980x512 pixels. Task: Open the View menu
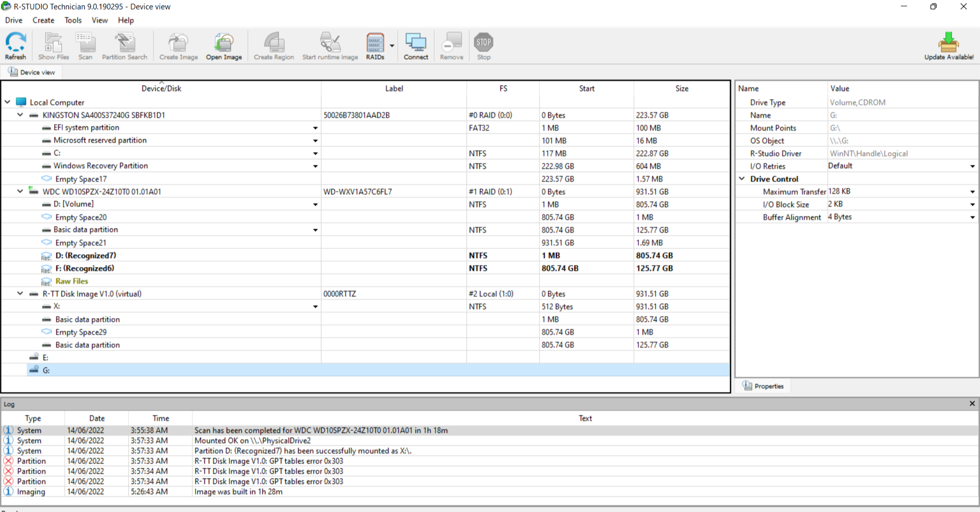[100, 20]
